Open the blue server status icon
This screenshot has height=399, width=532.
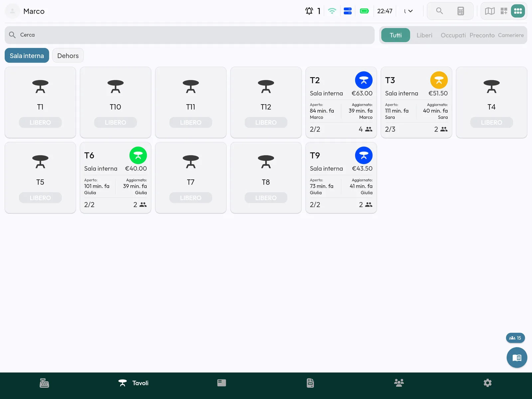click(348, 11)
